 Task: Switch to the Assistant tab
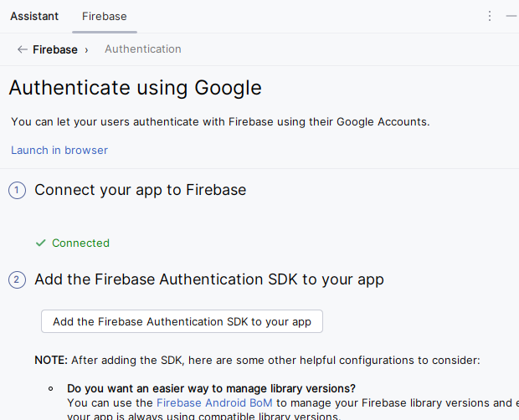(x=34, y=16)
